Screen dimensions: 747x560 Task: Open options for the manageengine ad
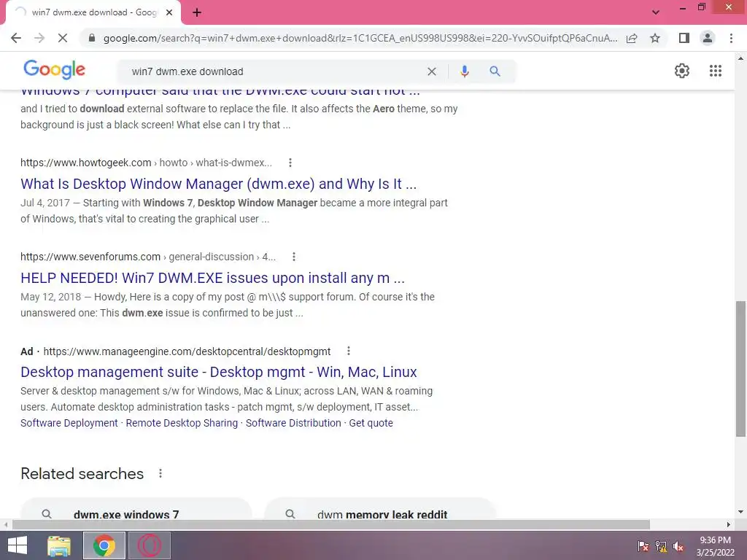click(349, 351)
